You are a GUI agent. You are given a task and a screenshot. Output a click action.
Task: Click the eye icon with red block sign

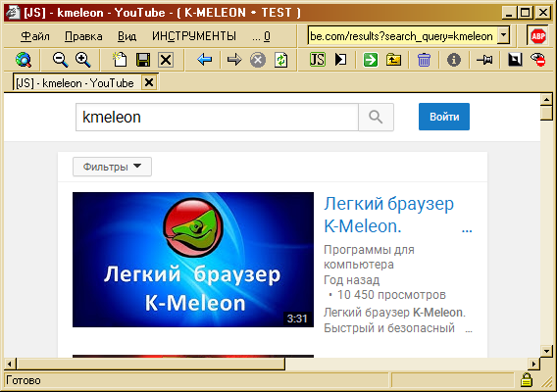[x=537, y=60]
